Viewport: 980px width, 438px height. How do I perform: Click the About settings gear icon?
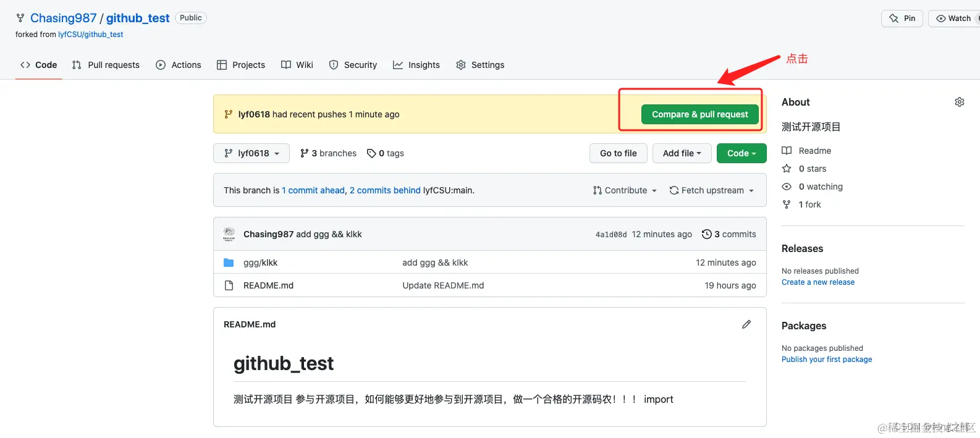pos(959,102)
